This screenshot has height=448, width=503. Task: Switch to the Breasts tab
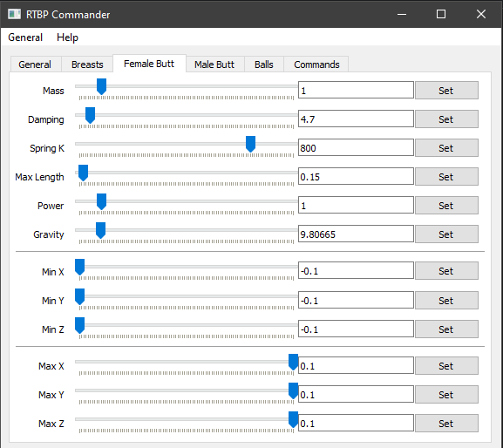point(87,64)
